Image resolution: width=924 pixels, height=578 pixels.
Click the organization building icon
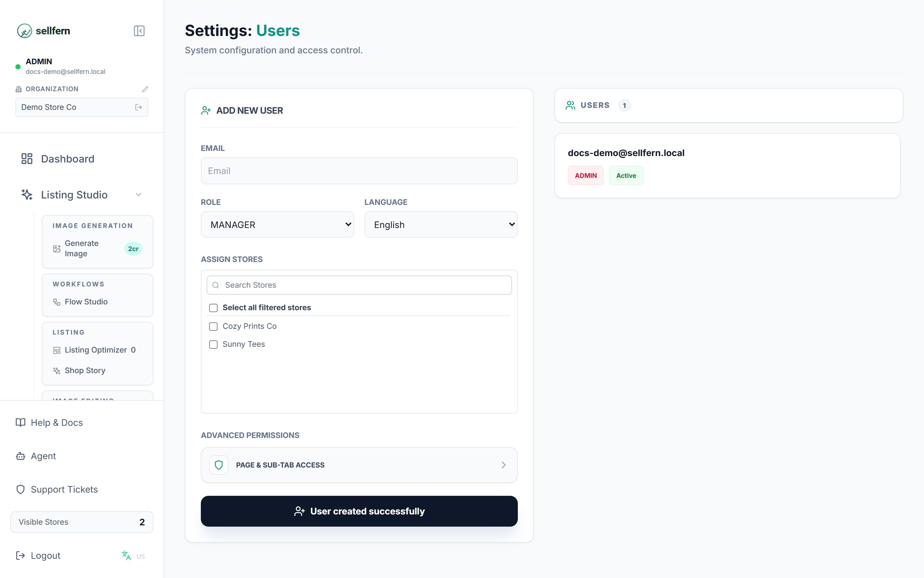click(18, 89)
